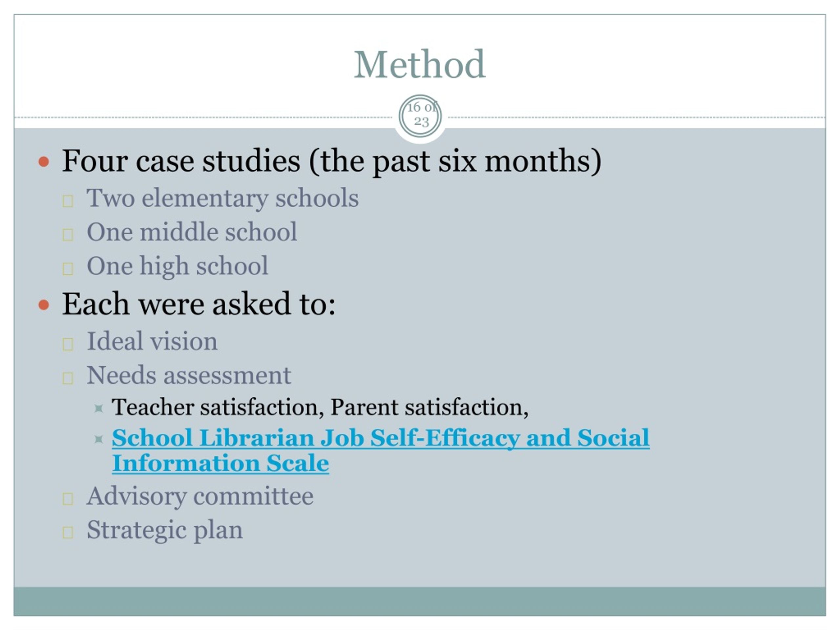Click the square bullet next to Two elementary schools
The image size is (840, 630).
tap(68, 201)
